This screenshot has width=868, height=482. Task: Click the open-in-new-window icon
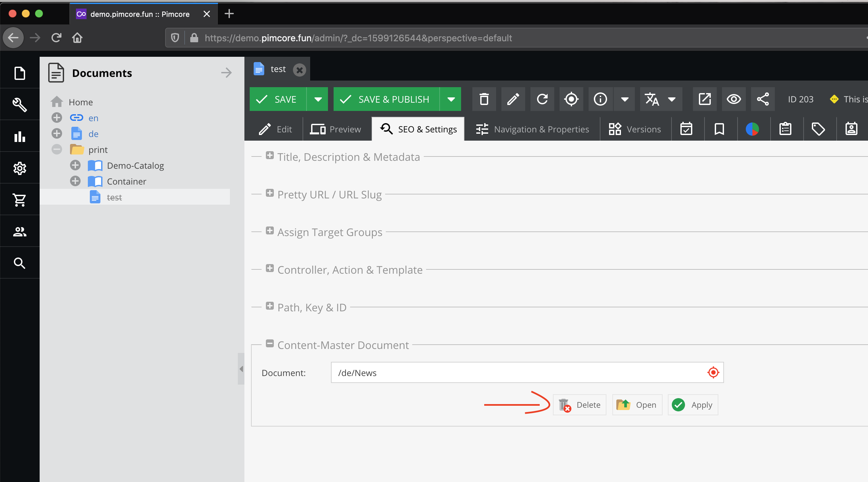[704, 99]
